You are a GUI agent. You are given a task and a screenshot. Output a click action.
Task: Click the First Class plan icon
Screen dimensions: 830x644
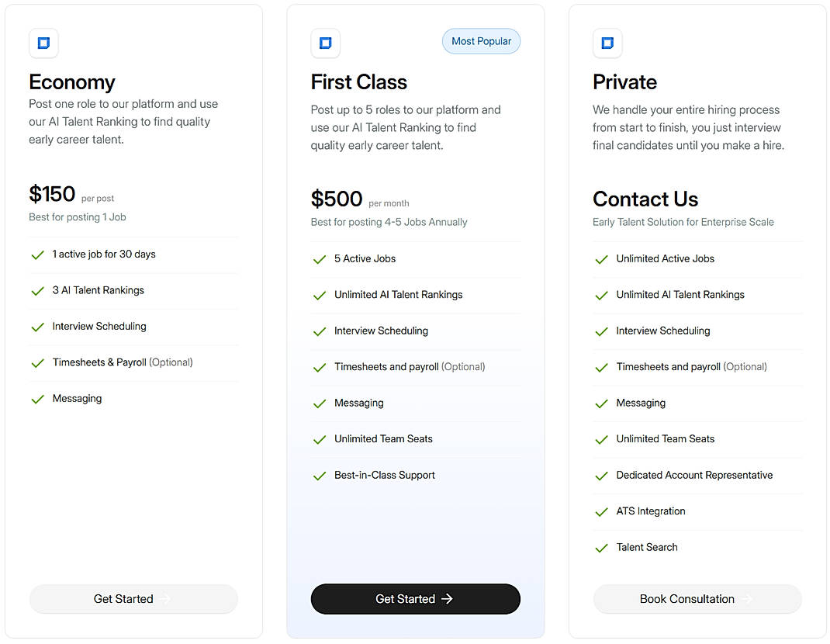[x=325, y=43]
